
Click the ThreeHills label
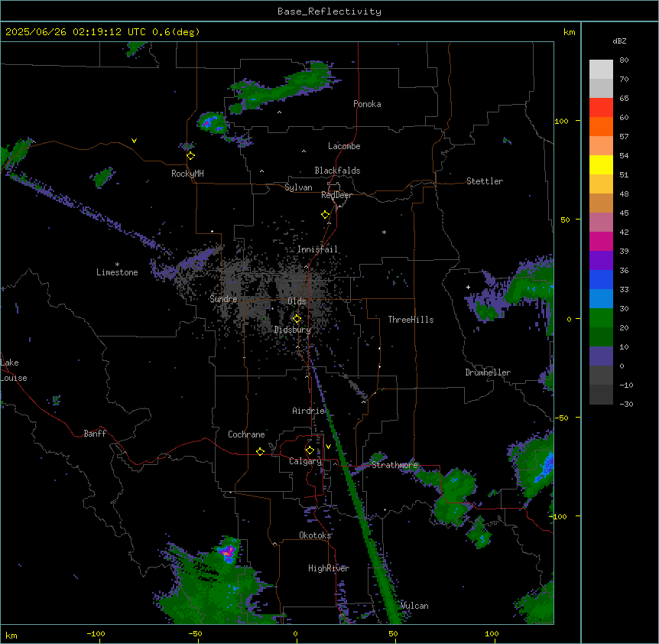[x=411, y=320]
